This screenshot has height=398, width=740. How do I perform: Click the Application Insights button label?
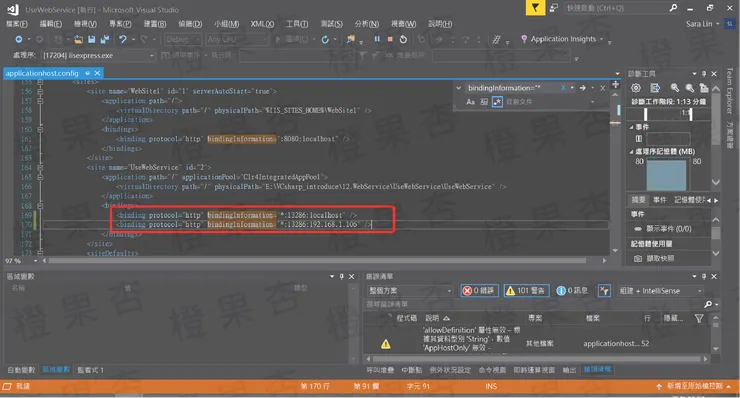coord(563,39)
